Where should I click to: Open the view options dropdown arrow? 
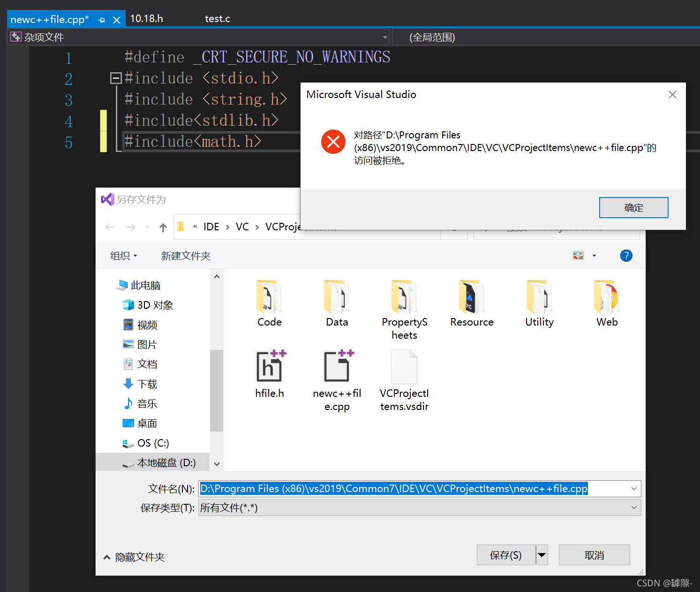(594, 256)
